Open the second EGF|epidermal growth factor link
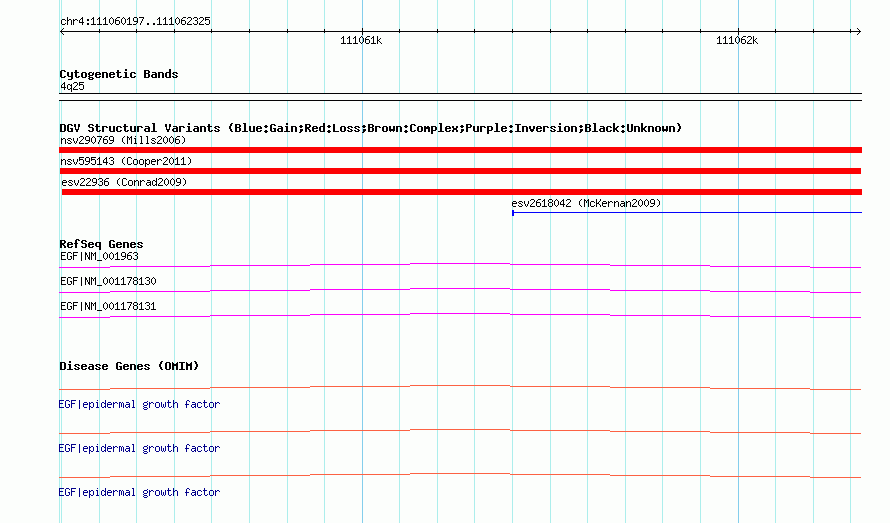The height and width of the screenshot is (523, 890). (139, 448)
